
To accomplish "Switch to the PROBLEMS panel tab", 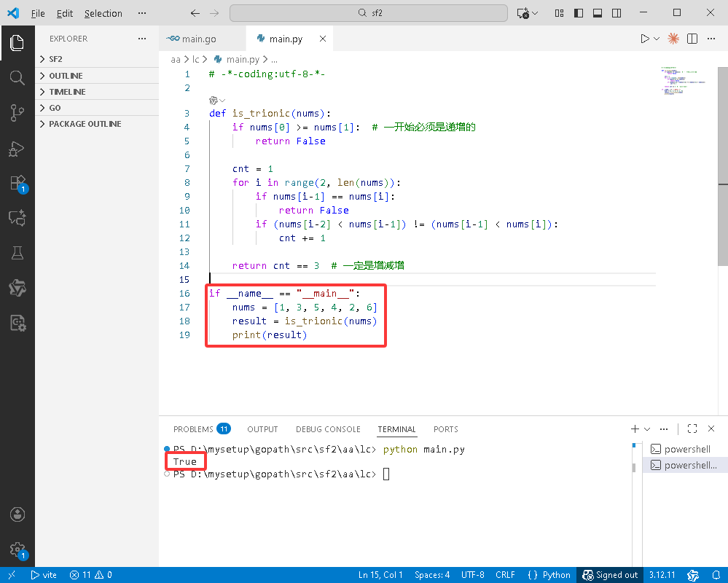I will 202,429.
